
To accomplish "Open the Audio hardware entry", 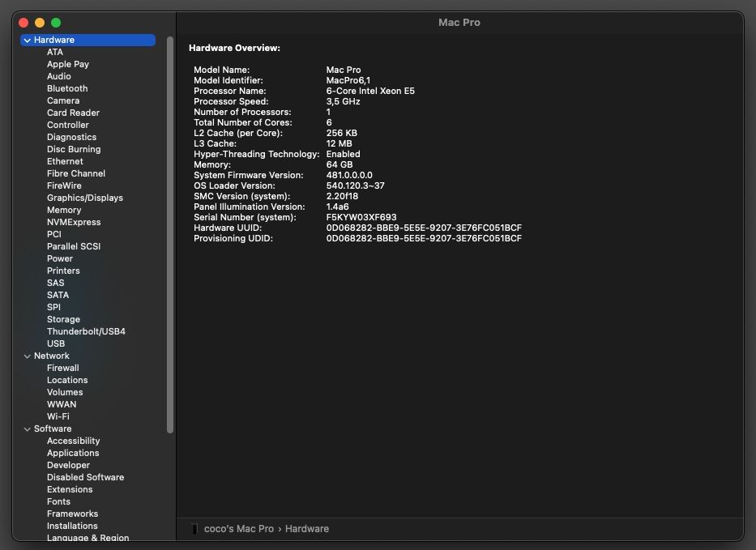I will [x=59, y=76].
